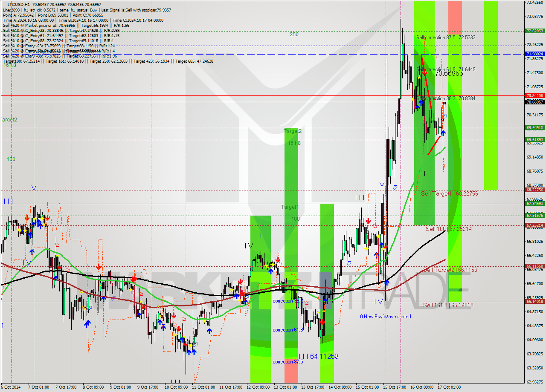The width and height of the screenshot is (546, 392).
Task: Select the 'Sell 100 | 67.25214' label
Action: coord(449,229)
